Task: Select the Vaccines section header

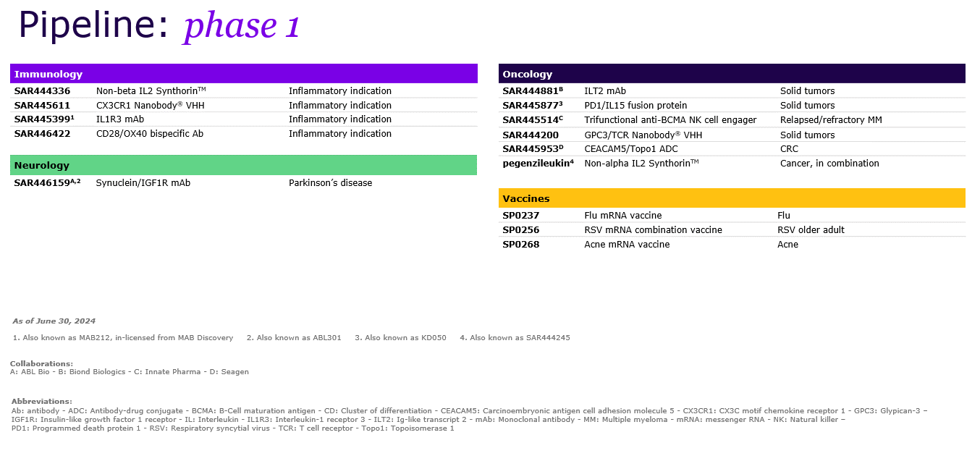Action: point(526,198)
